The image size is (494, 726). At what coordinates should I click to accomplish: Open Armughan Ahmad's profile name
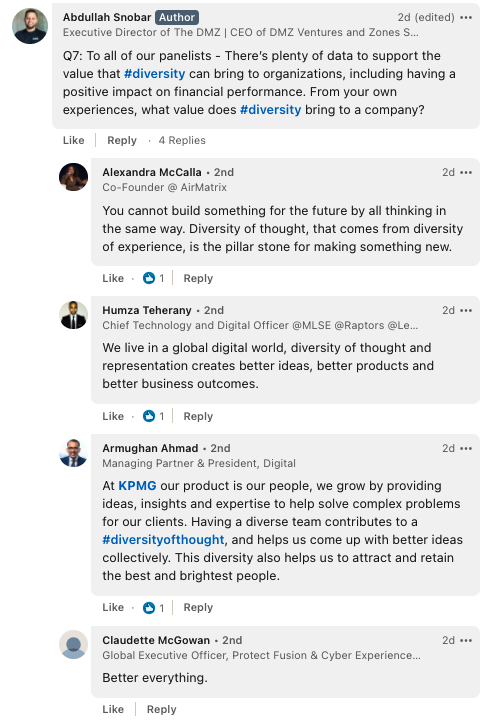[x=150, y=448]
